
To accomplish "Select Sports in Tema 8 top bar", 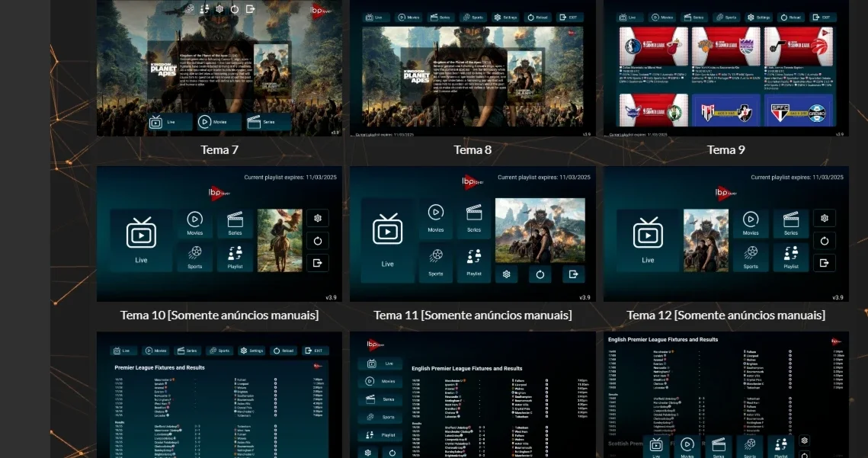I will pyautogui.click(x=473, y=18).
